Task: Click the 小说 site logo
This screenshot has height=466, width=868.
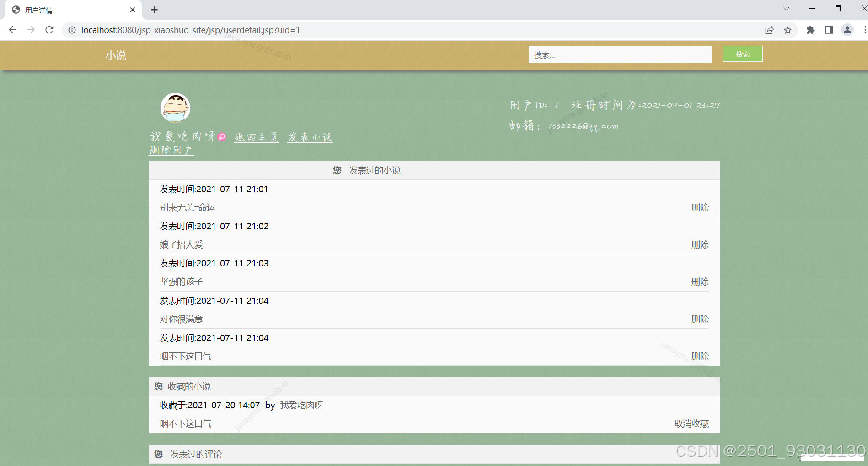Action: click(116, 55)
